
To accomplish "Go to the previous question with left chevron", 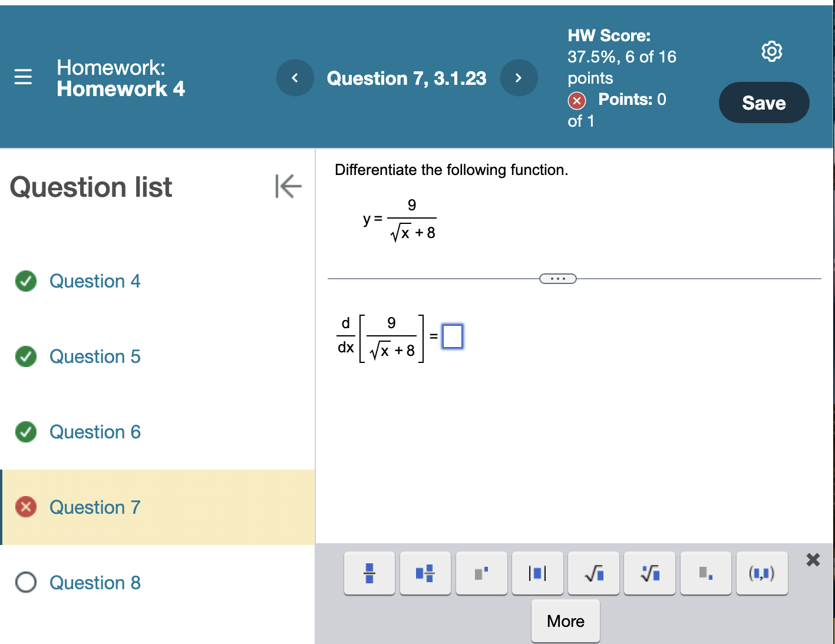I will tap(295, 77).
